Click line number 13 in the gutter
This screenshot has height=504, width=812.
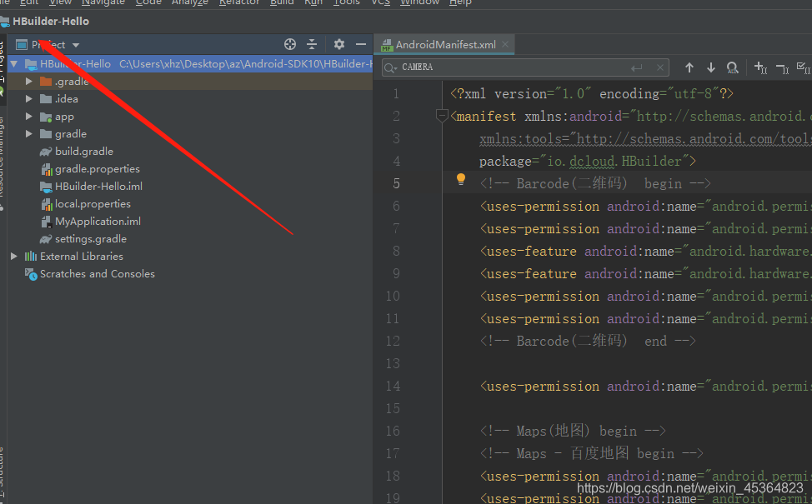pyautogui.click(x=393, y=364)
